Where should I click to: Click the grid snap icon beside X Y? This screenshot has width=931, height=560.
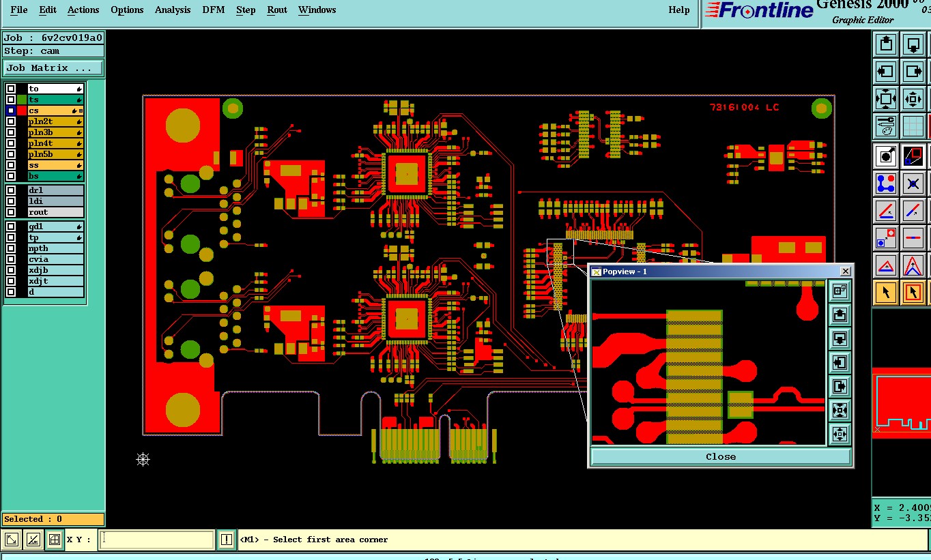point(55,540)
